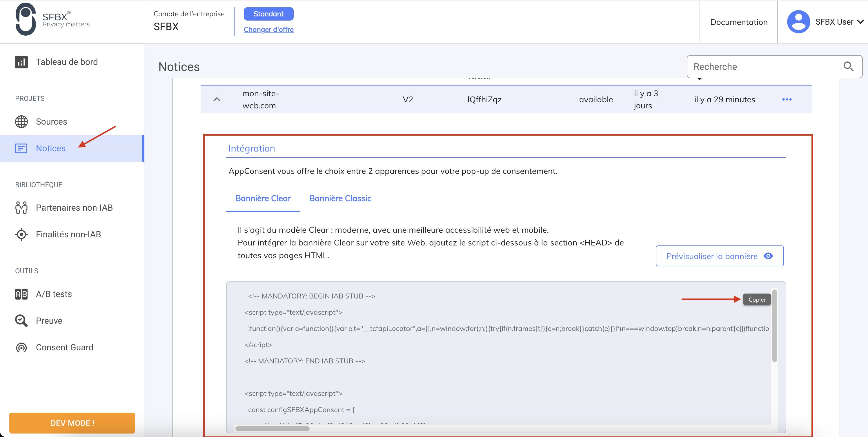This screenshot has height=437, width=868.
Task: Toggle banner preview with the eye icon
Action: [769, 256]
